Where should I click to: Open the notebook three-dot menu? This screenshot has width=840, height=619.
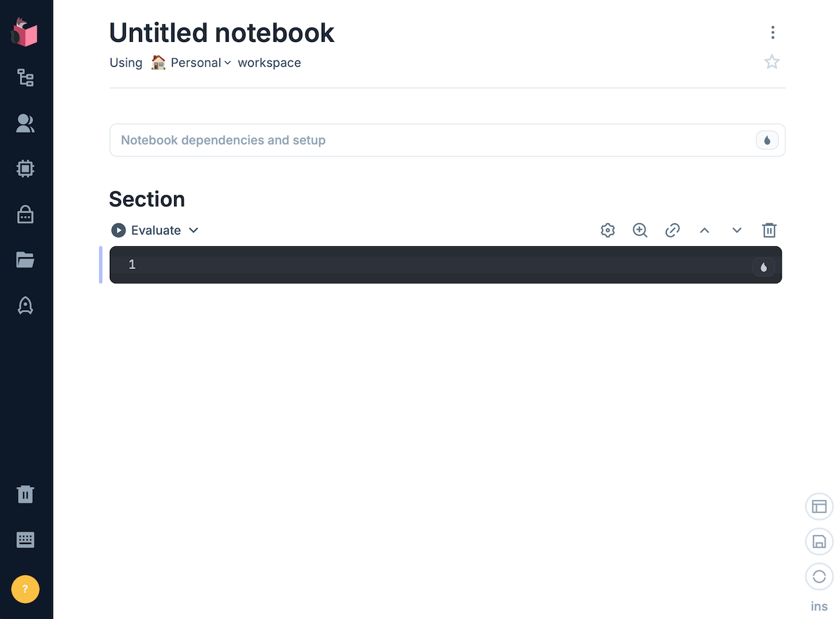tap(773, 32)
